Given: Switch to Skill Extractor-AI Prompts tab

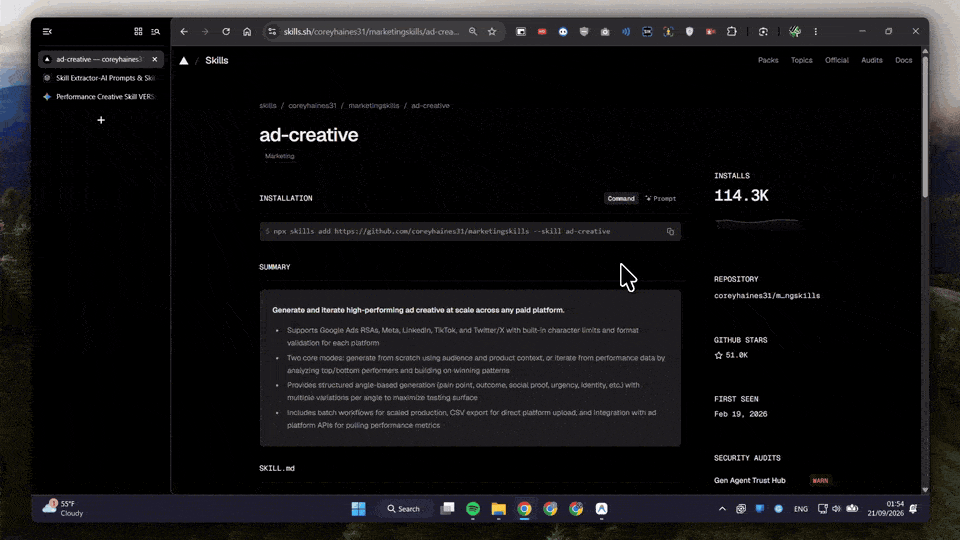Looking at the screenshot, I should point(100,78).
